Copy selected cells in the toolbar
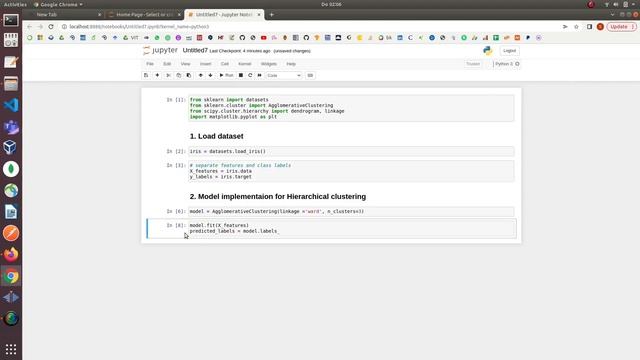The width and height of the screenshot is (640, 360). pos(178,76)
